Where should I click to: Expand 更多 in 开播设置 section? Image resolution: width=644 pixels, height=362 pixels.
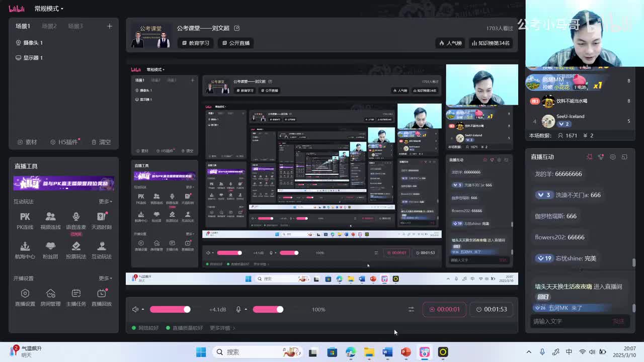coord(106,278)
